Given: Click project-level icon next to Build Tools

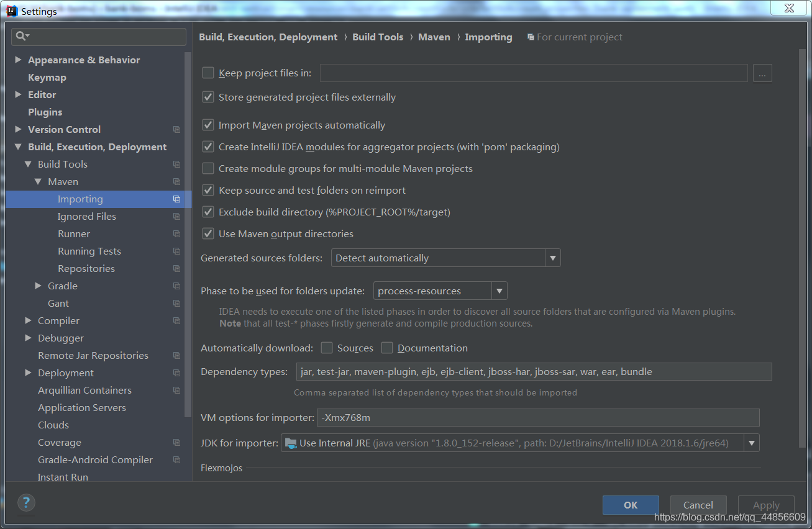Looking at the screenshot, I should point(176,165).
